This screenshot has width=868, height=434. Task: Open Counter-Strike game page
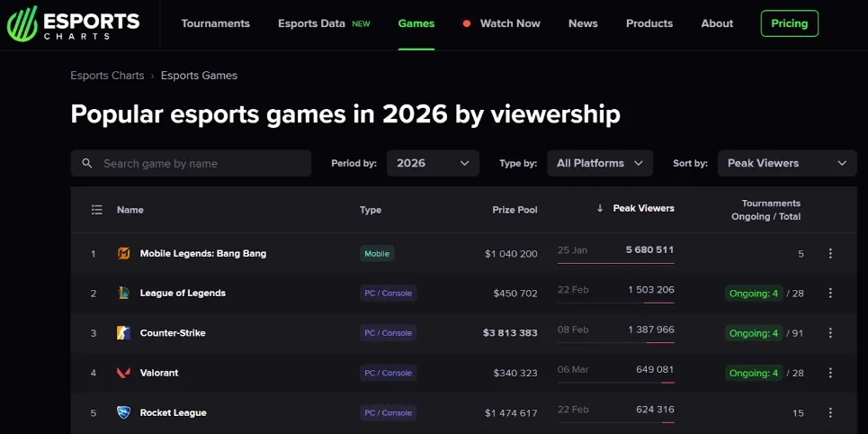point(173,333)
